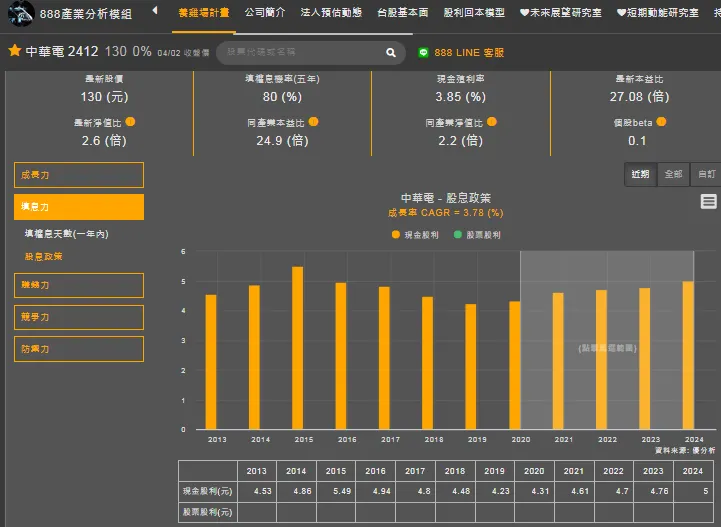Click the 888 logo avatar image
The width and height of the screenshot is (721, 527).
[x=21, y=13]
